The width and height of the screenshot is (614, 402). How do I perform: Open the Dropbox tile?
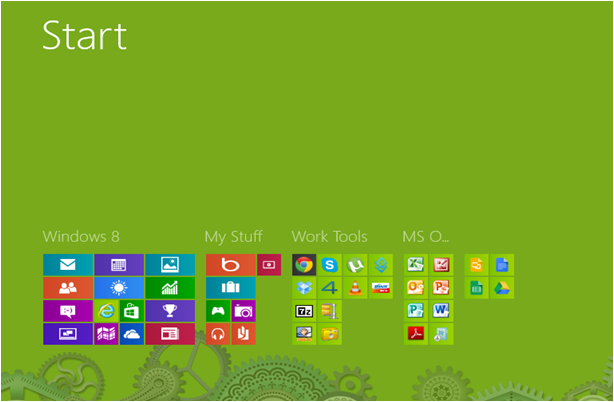(304, 288)
